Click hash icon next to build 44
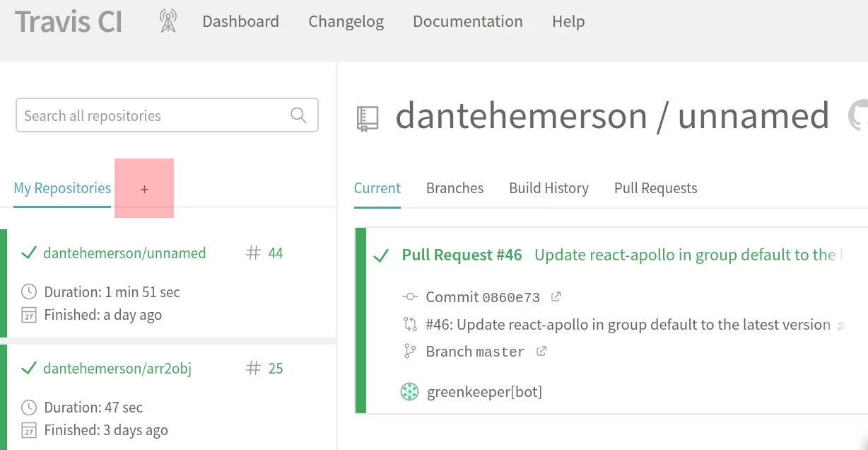The height and width of the screenshot is (450, 868). click(x=253, y=253)
